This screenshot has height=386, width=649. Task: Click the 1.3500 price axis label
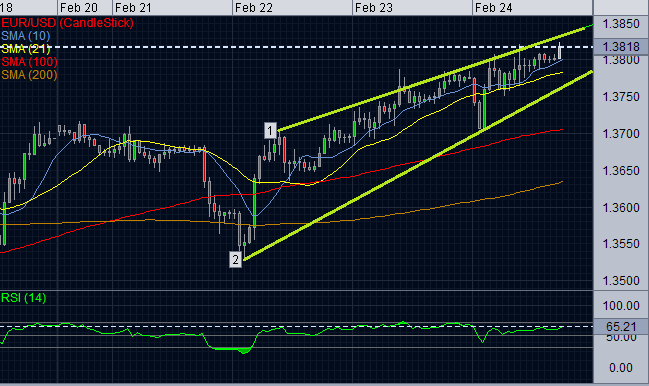[x=621, y=281]
